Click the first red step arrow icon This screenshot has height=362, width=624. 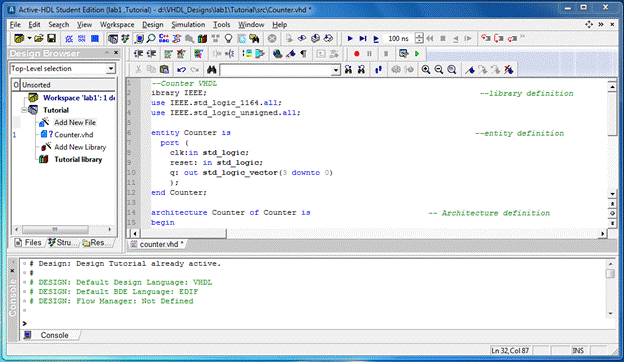[486, 38]
